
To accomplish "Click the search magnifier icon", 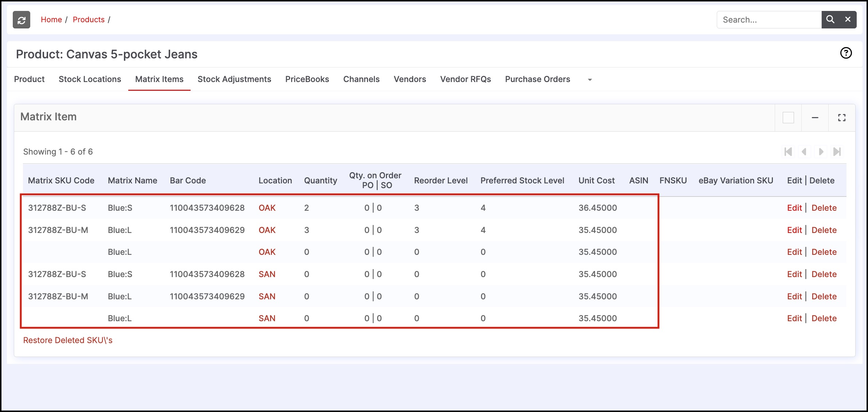I will coord(830,20).
